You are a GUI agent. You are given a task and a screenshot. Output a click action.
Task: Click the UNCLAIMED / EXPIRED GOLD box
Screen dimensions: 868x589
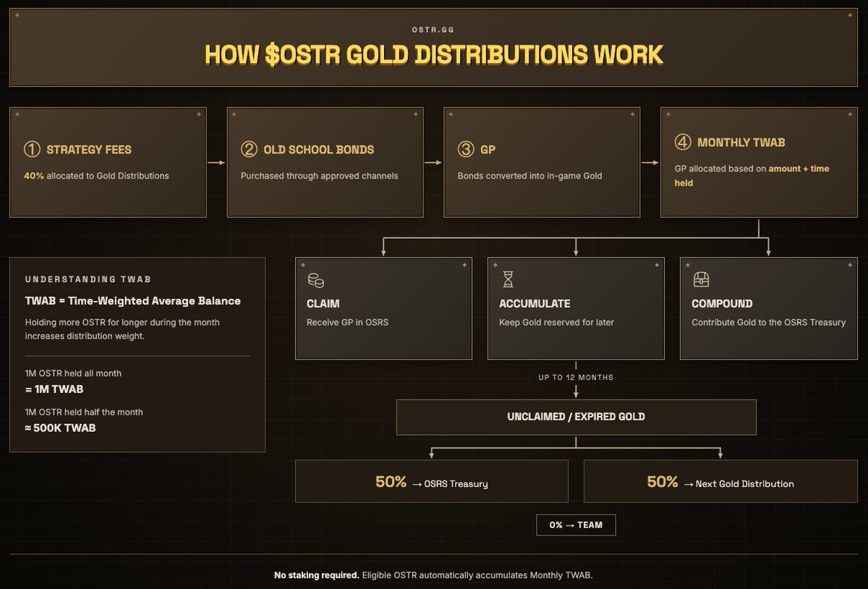click(x=576, y=417)
